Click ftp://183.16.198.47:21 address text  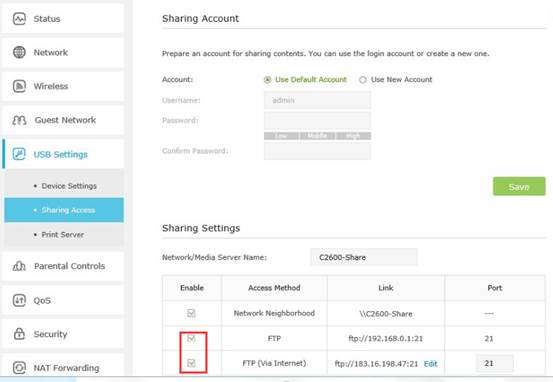click(x=376, y=364)
